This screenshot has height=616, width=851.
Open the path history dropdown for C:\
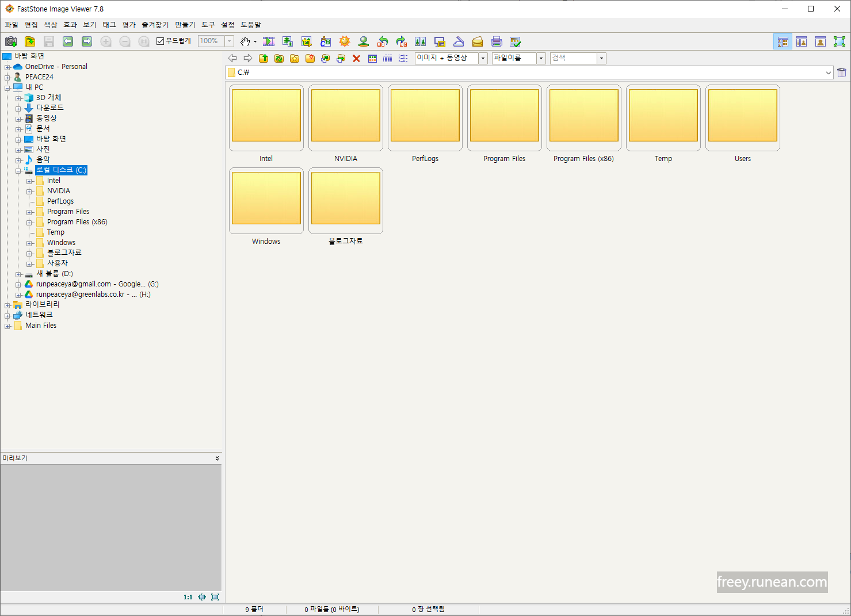click(829, 72)
